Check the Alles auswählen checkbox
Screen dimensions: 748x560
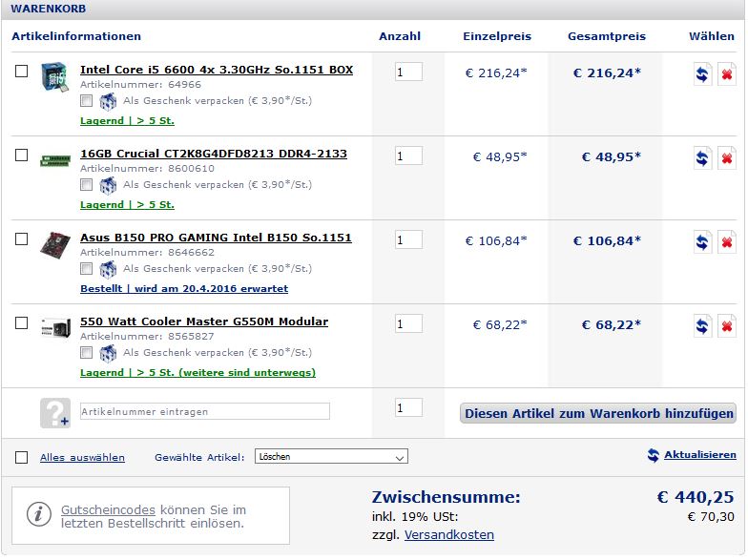[x=22, y=458]
